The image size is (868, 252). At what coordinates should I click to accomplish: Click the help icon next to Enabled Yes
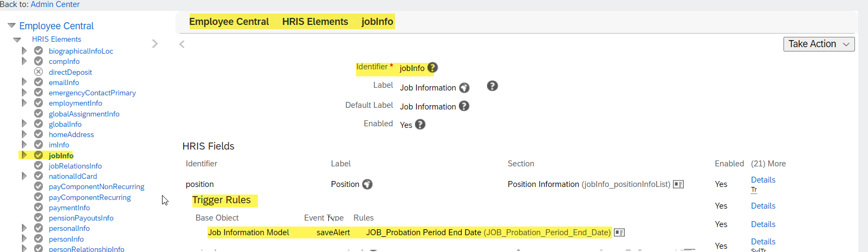(420, 124)
